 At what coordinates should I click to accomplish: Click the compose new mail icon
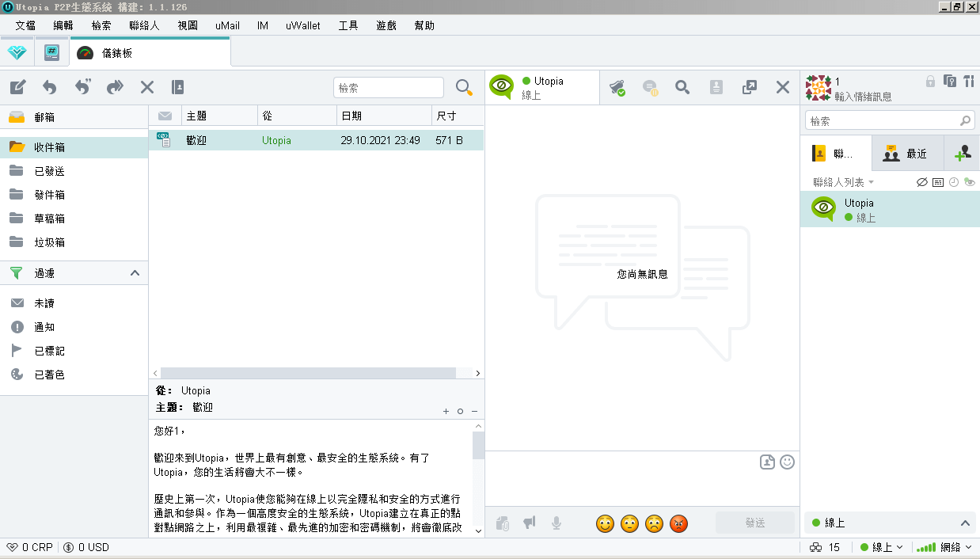point(17,87)
